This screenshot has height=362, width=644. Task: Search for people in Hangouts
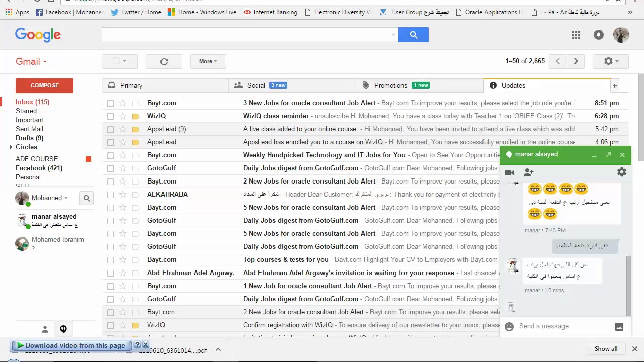click(87, 198)
